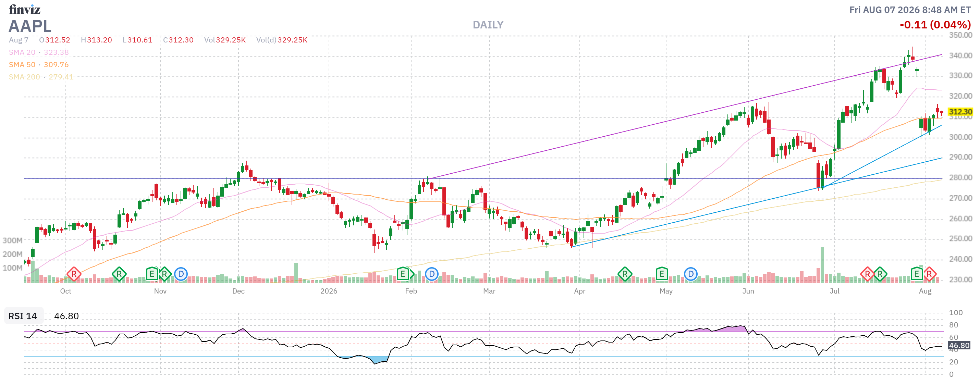Click the May label on the time axis
Viewport: 980px width, 385px height.
point(666,291)
